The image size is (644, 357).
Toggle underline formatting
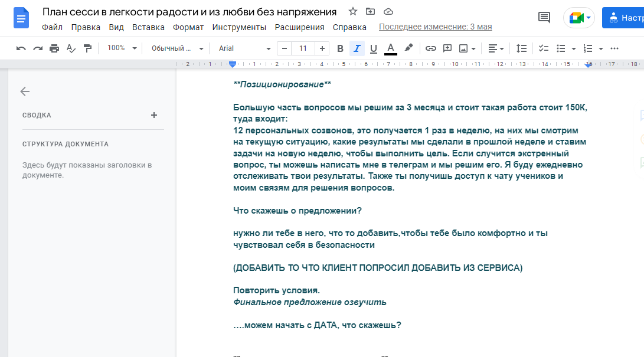coord(373,48)
